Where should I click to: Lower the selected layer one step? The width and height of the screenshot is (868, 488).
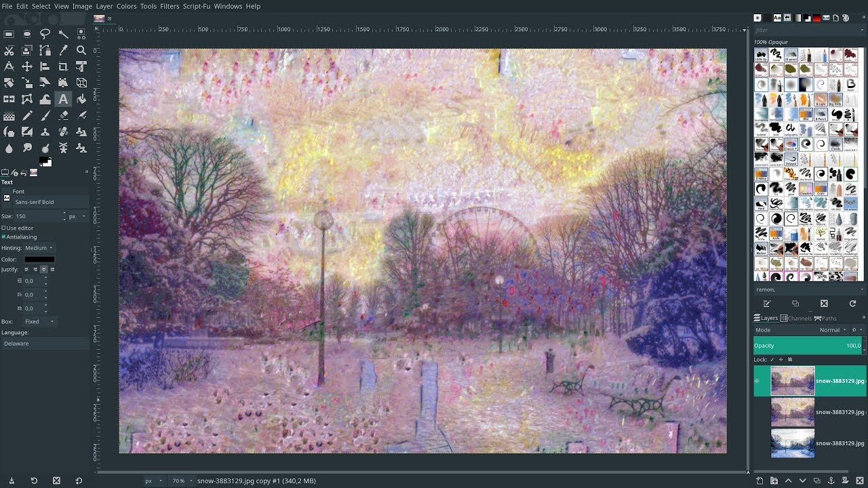tap(802, 481)
